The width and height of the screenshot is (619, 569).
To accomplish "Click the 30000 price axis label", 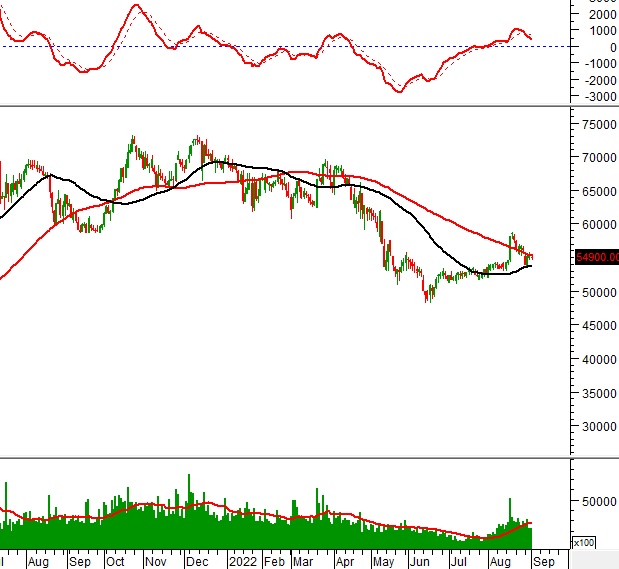I will click(x=599, y=426).
